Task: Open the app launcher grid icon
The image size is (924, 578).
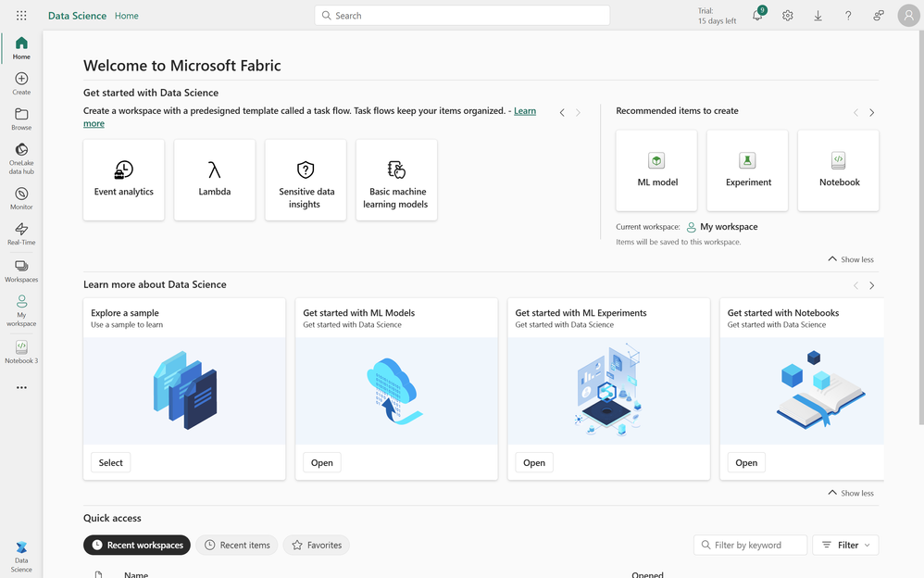Action: point(21,16)
